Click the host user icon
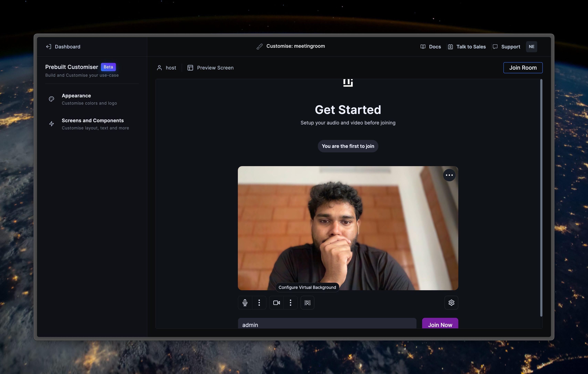Image resolution: width=588 pixels, height=374 pixels. [x=159, y=68]
